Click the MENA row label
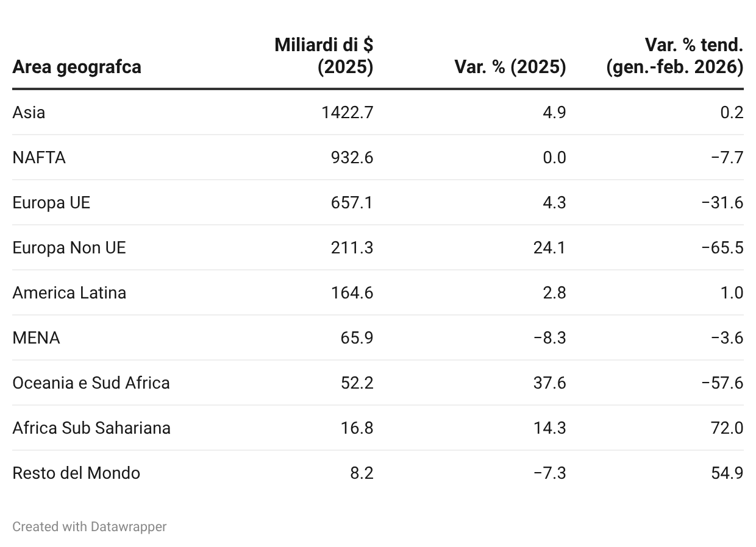The height and width of the screenshot is (547, 756). (36, 337)
